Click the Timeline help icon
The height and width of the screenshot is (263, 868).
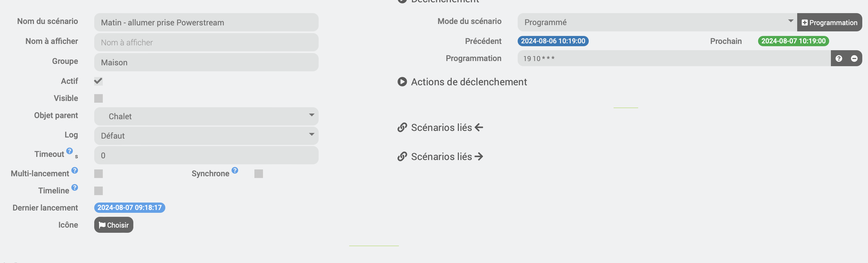tap(75, 188)
